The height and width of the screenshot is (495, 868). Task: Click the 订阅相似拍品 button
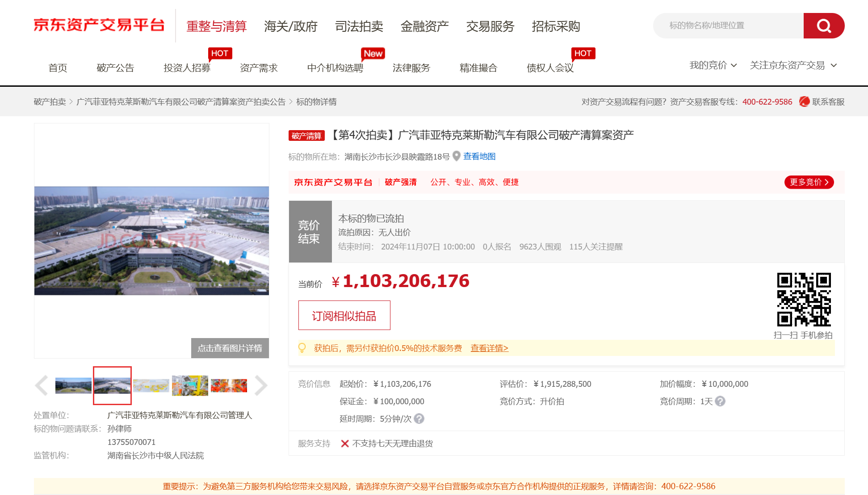344,315
